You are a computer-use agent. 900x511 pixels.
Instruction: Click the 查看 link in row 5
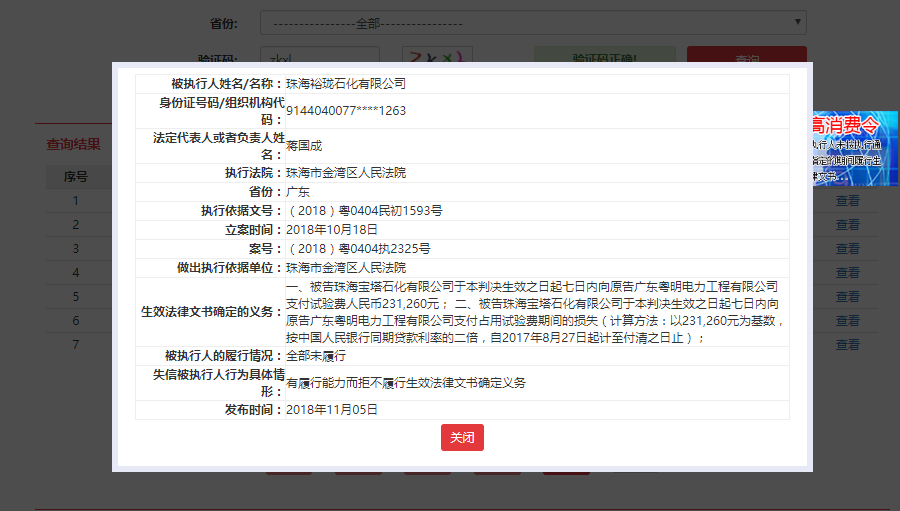pyautogui.click(x=847, y=297)
